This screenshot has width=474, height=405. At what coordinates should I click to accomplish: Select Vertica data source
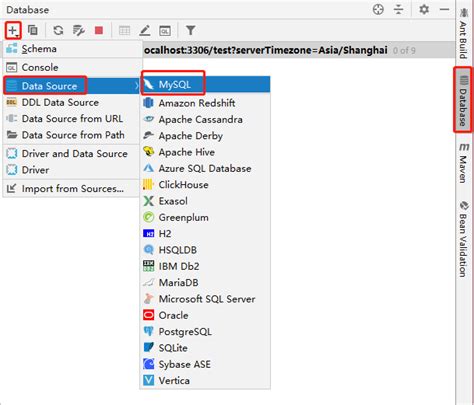point(205,381)
